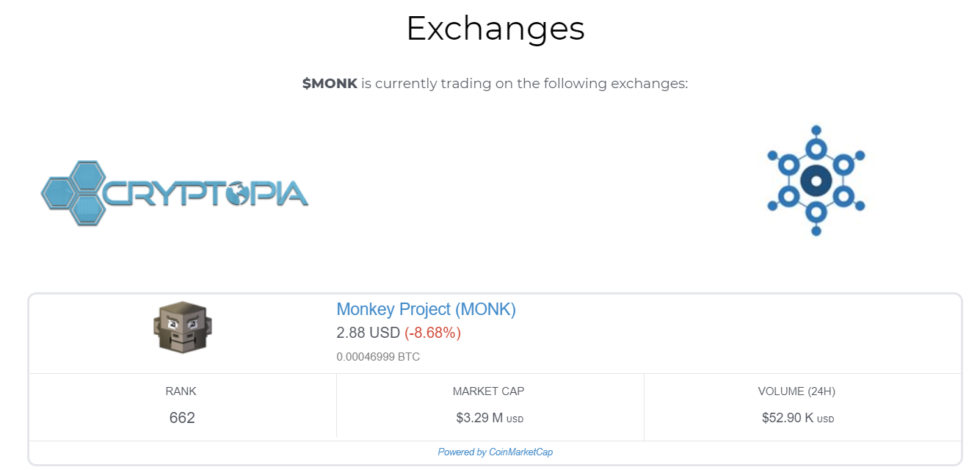Viewport: 980px width, 470px height.
Task: Open the Cryptopia exchange logo
Action: click(x=175, y=192)
